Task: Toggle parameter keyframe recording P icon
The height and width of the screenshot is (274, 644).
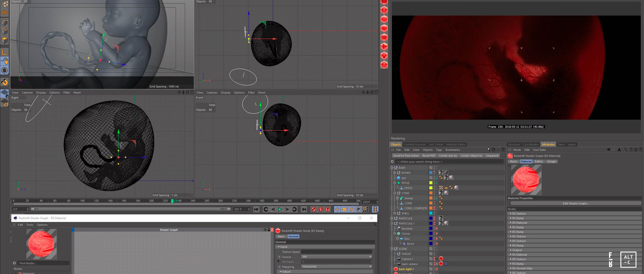Action: pos(358,209)
